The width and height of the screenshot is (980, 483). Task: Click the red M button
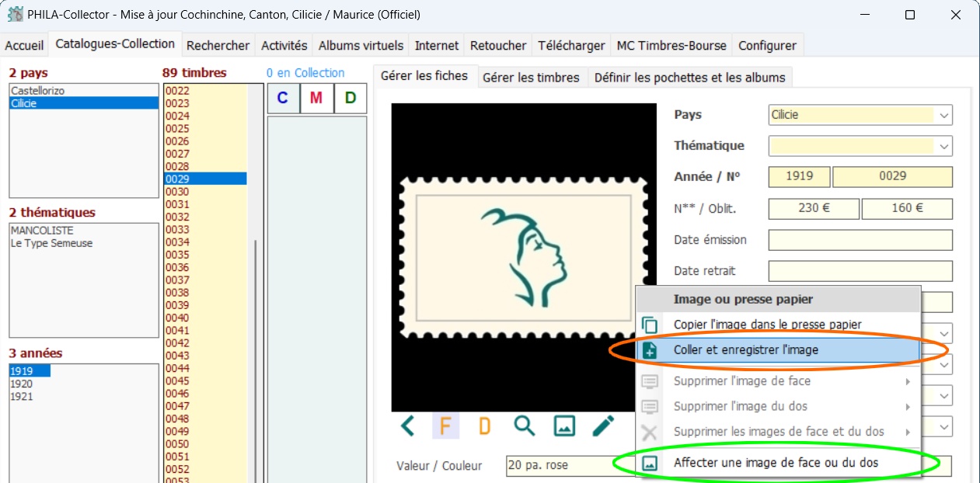[x=316, y=98]
